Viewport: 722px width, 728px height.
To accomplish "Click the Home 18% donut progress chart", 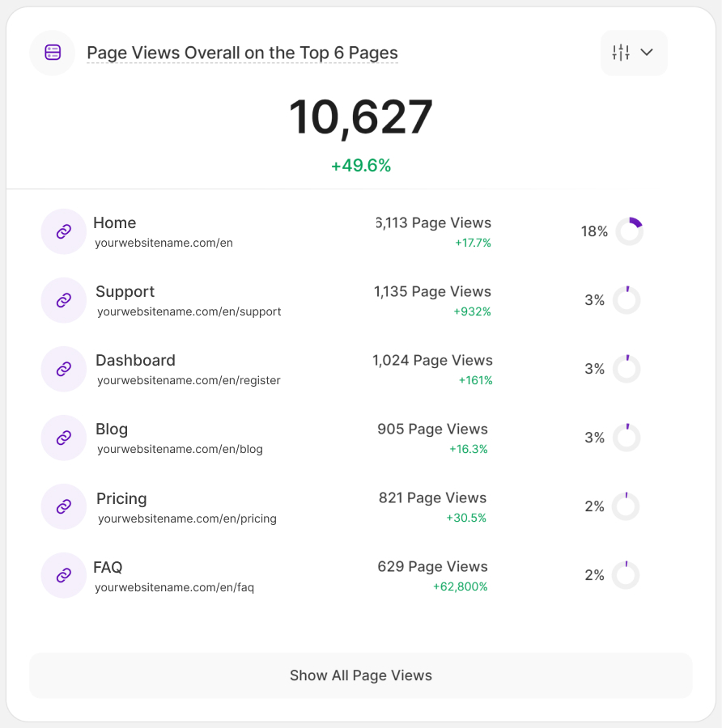I will 629,231.
